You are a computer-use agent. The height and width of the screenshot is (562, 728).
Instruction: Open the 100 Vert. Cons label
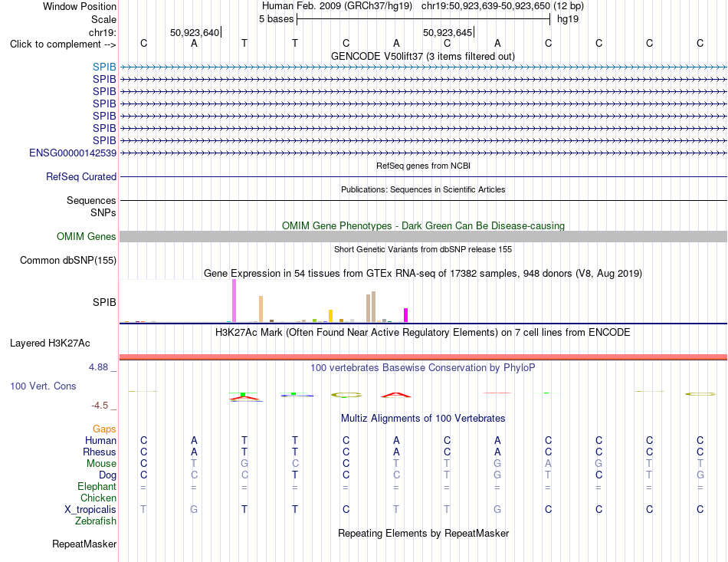tap(43, 386)
